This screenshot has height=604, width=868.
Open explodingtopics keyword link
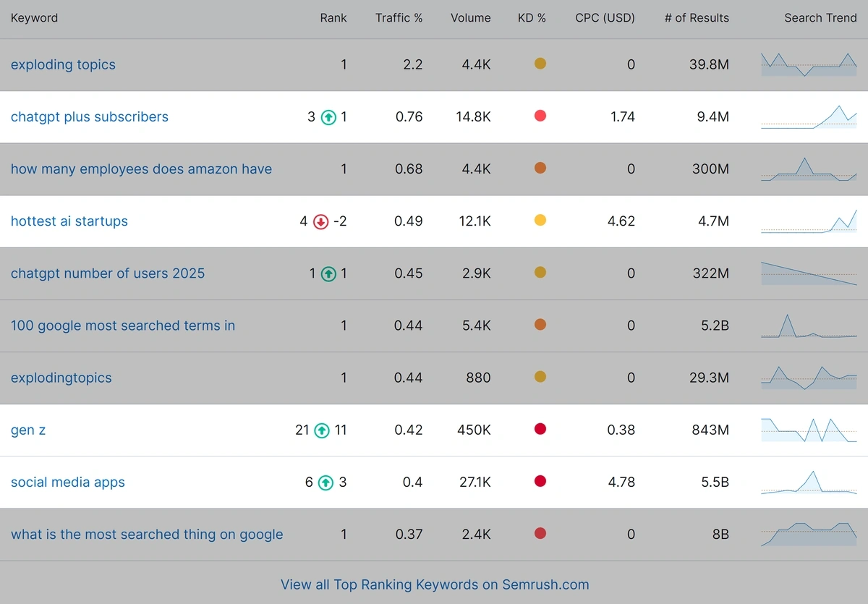click(61, 378)
